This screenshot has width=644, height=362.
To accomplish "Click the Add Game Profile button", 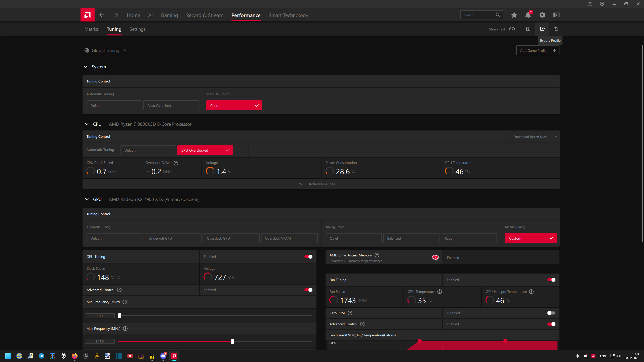I will 538,51.
